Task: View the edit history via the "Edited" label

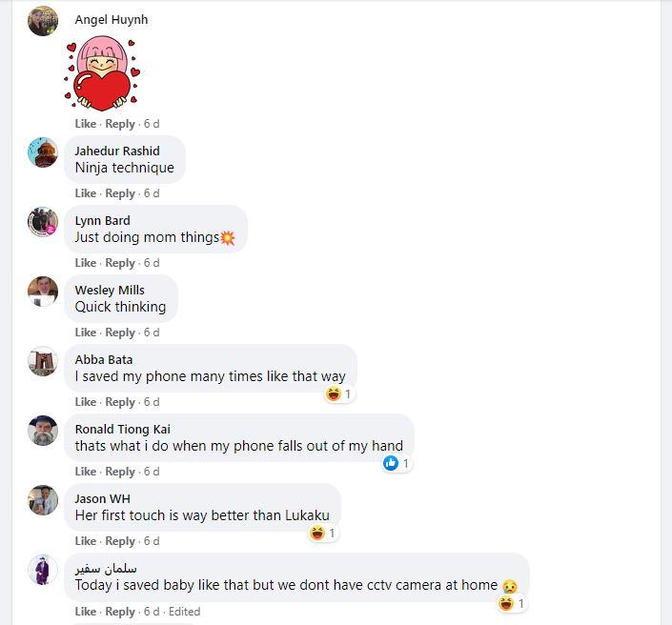Action: [184, 612]
